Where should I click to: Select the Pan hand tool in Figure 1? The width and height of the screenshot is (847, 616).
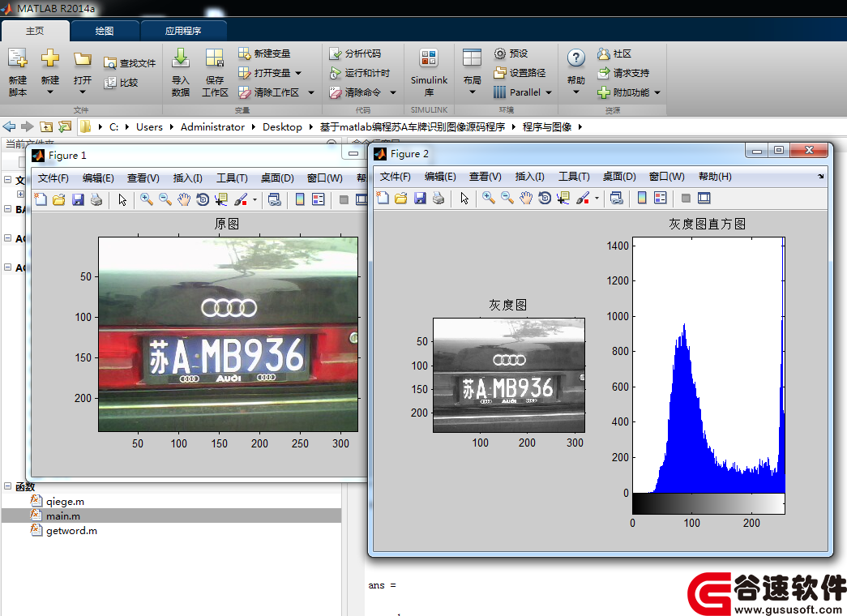pyautogui.click(x=184, y=200)
